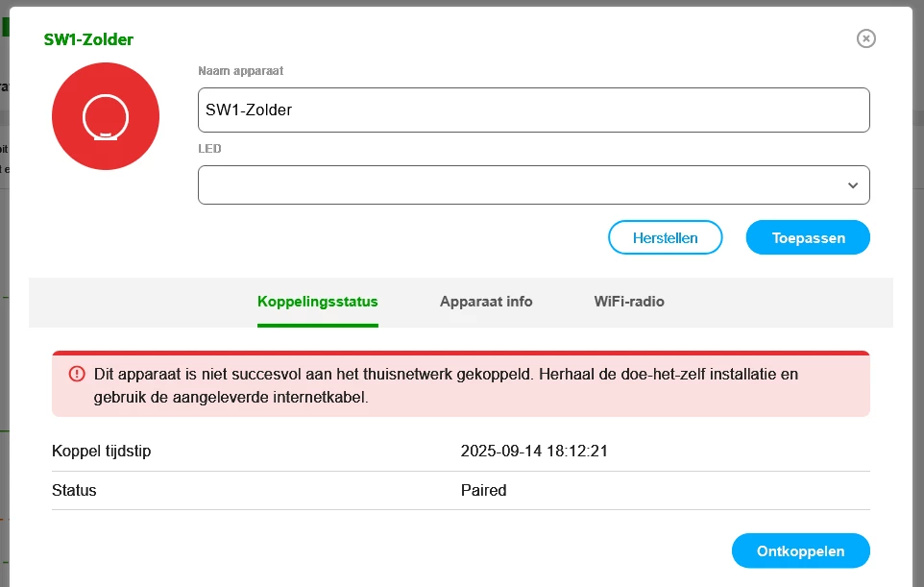924x587 pixels.
Task: Open the WiFi-radio tab
Action: (629, 302)
